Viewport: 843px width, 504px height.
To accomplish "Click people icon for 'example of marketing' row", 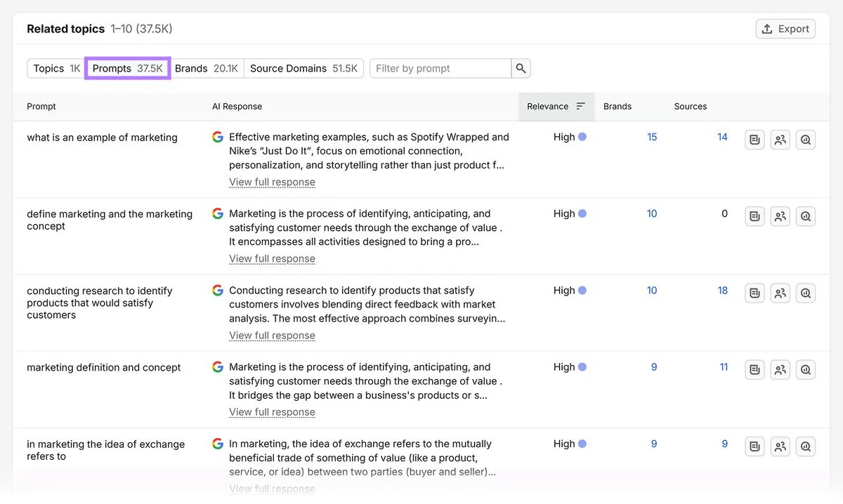I will (x=780, y=140).
